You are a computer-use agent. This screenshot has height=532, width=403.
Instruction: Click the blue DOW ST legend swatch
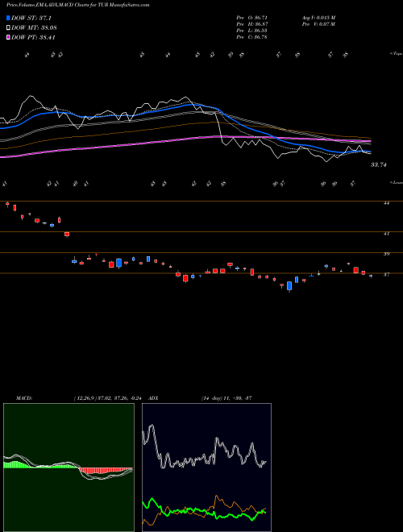[9, 18]
